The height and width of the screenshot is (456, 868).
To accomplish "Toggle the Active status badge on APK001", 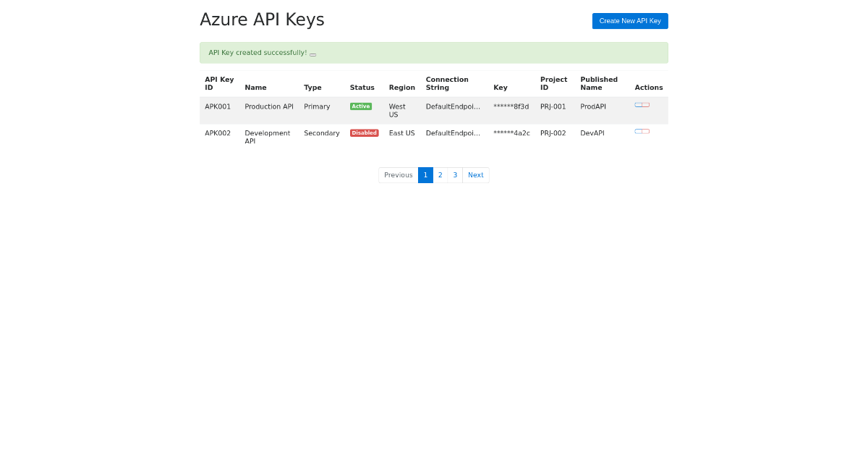I will (x=361, y=106).
